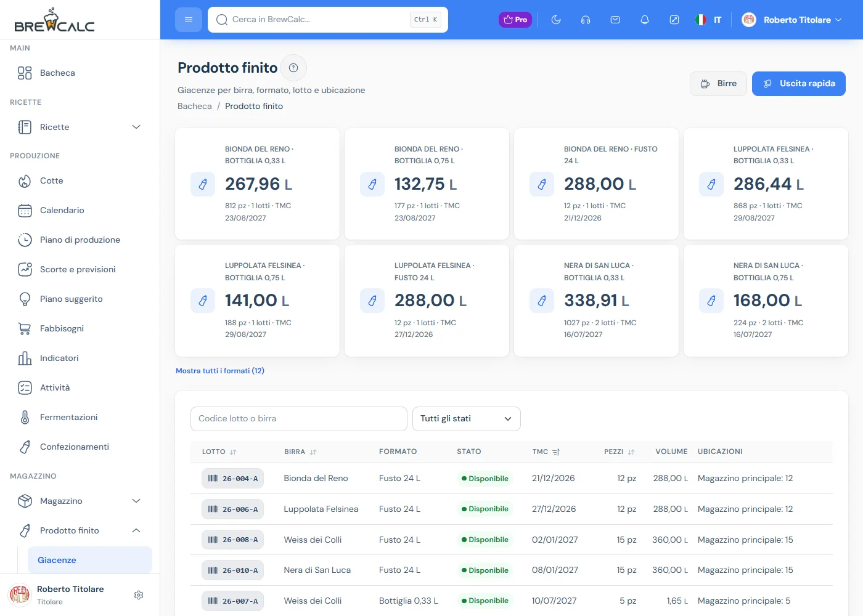Toggle the sidebar hamburger menu button
This screenshot has width=863, height=616.
(x=189, y=20)
